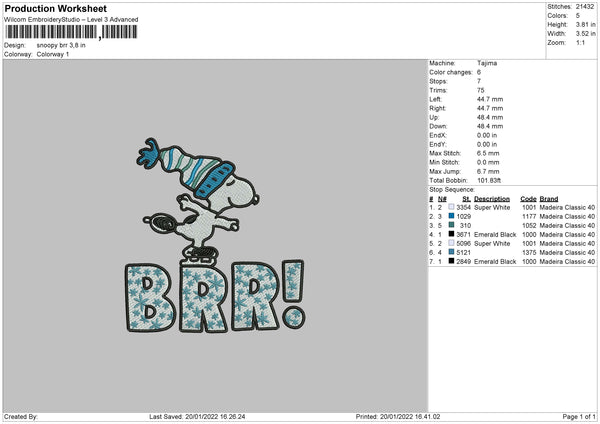
Task: Click stitch count 3354 in stop row 1
Action: click(x=463, y=207)
